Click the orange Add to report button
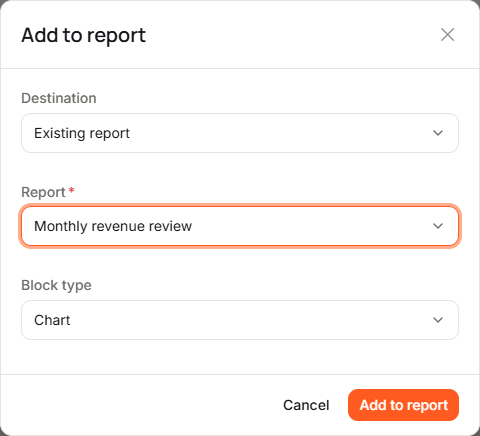Image resolution: width=480 pixels, height=436 pixels. pyautogui.click(x=403, y=405)
